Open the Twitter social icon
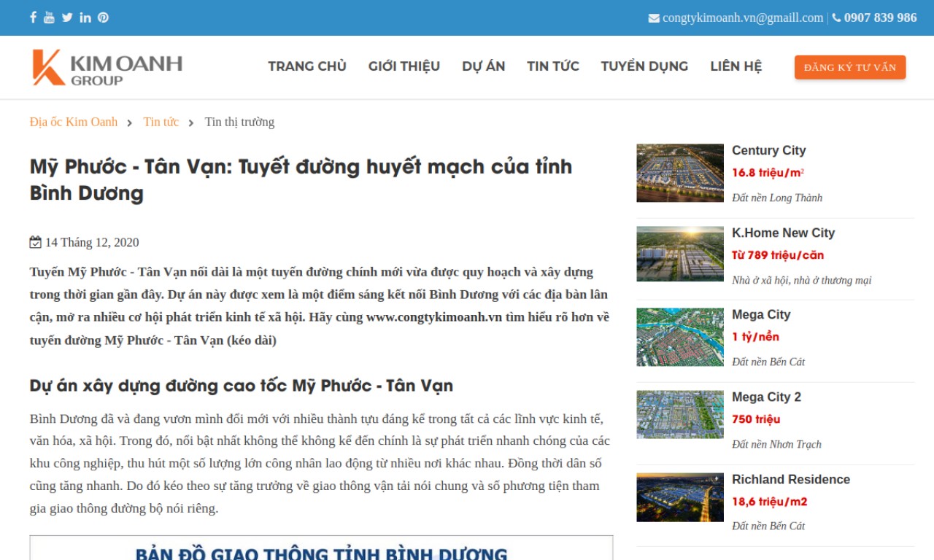This screenshot has width=934, height=560. tap(67, 17)
